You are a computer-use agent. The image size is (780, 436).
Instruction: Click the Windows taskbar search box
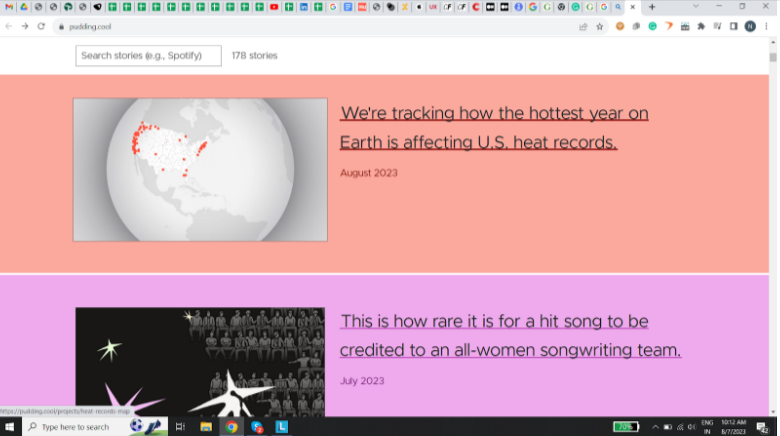click(x=95, y=427)
